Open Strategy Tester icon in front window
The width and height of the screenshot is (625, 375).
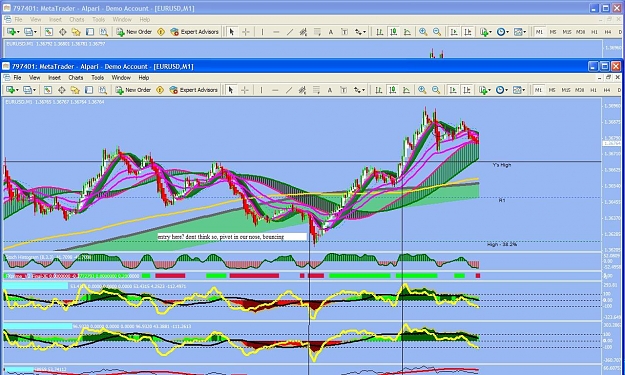[x=102, y=90]
